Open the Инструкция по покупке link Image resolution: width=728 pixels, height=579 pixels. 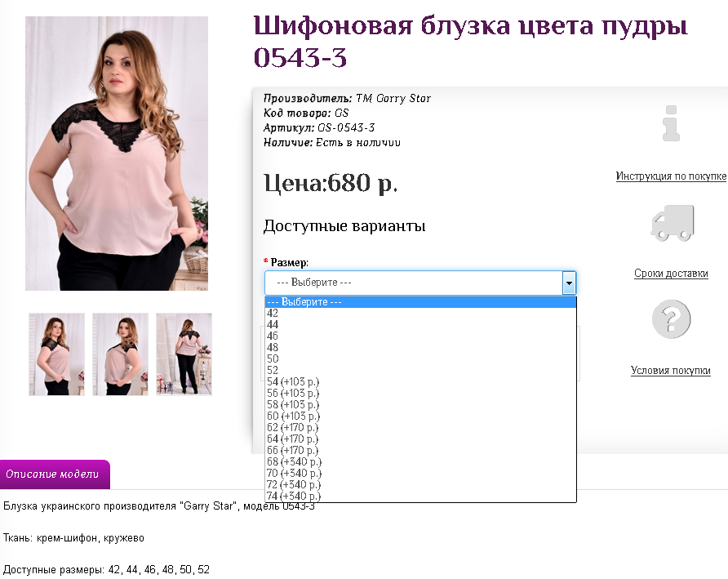pyautogui.click(x=671, y=176)
